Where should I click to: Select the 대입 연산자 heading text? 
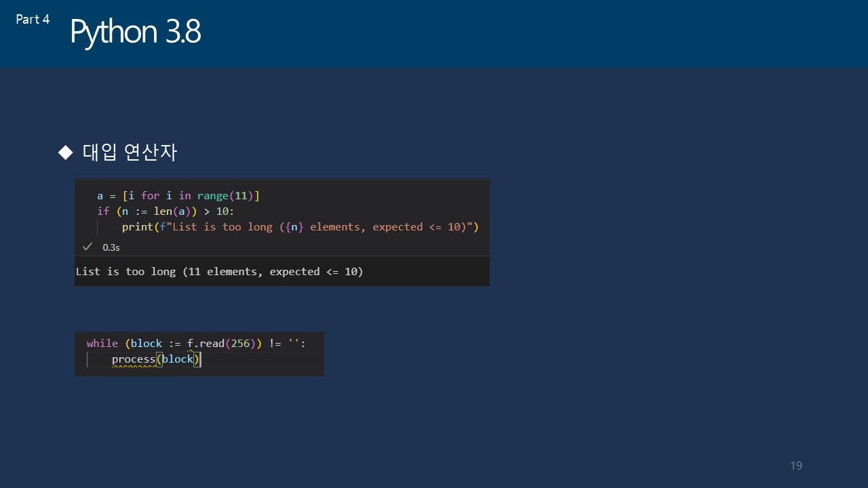tap(130, 152)
